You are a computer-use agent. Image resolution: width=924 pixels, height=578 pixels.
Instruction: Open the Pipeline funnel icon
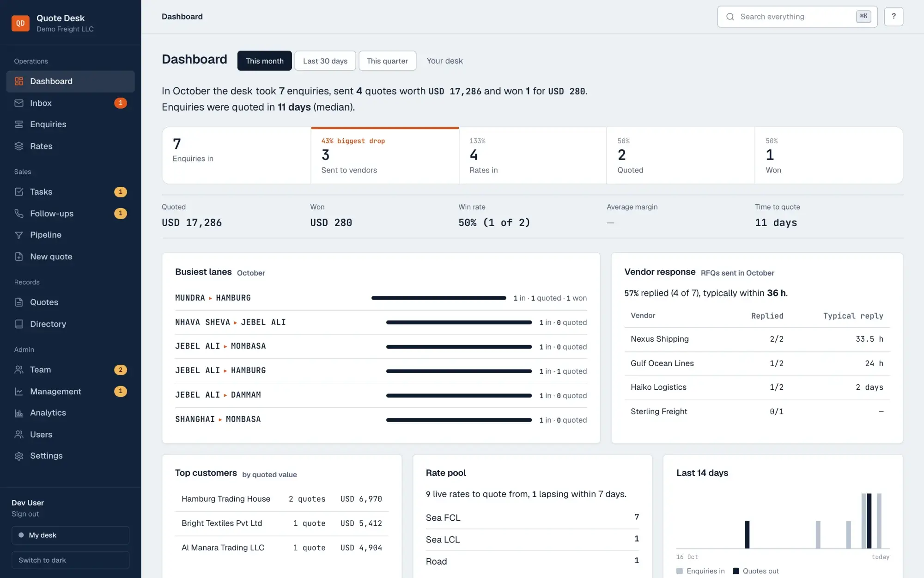pos(19,235)
